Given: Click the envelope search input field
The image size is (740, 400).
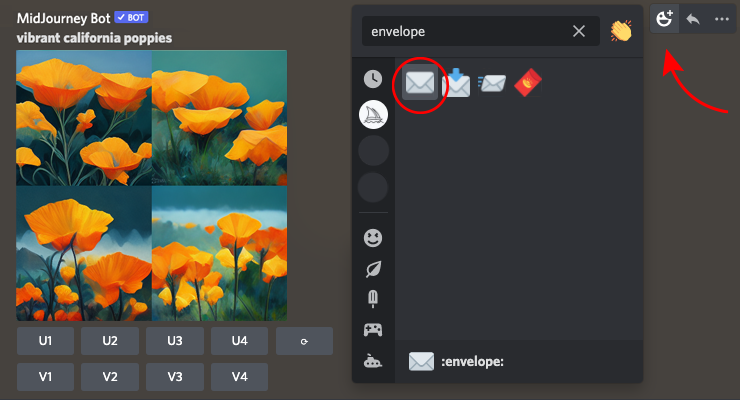Looking at the screenshot, I should coord(465,31).
